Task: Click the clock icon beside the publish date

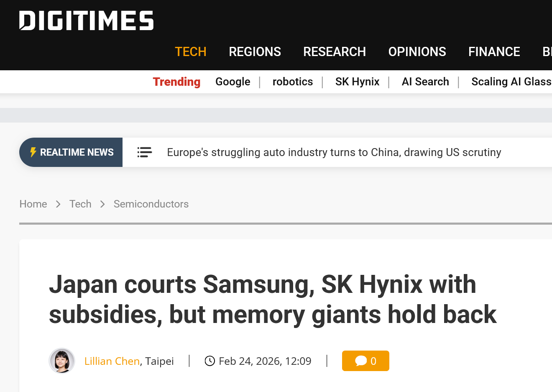Action: [x=210, y=361]
